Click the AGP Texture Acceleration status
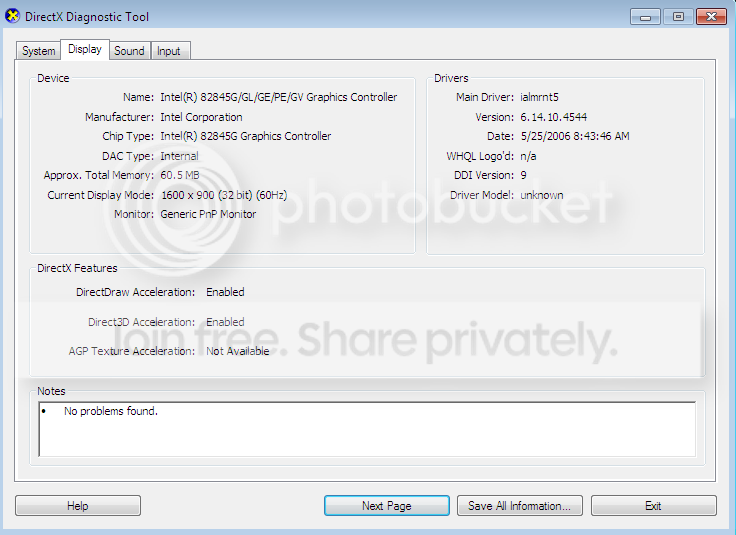 point(238,351)
